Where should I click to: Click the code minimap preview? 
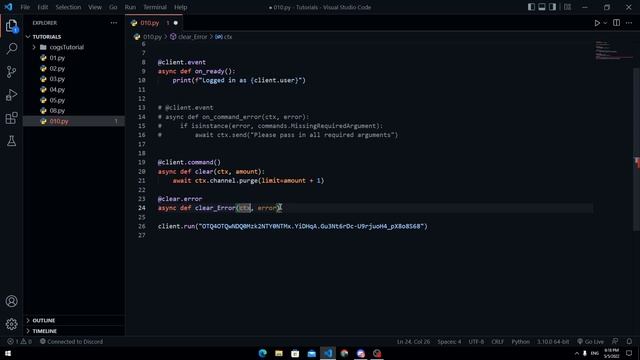pyautogui.click(x=614, y=51)
